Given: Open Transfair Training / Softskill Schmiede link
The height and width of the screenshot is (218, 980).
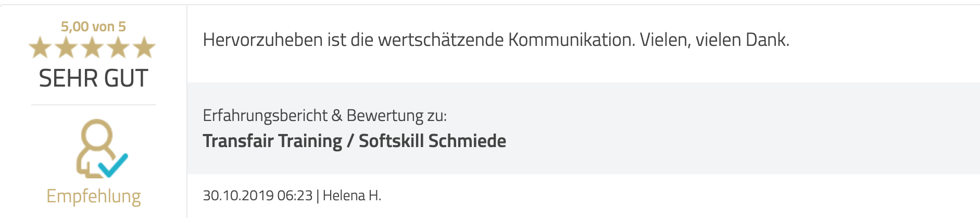Looking at the screenshot, I should click(x=354, y=141).
